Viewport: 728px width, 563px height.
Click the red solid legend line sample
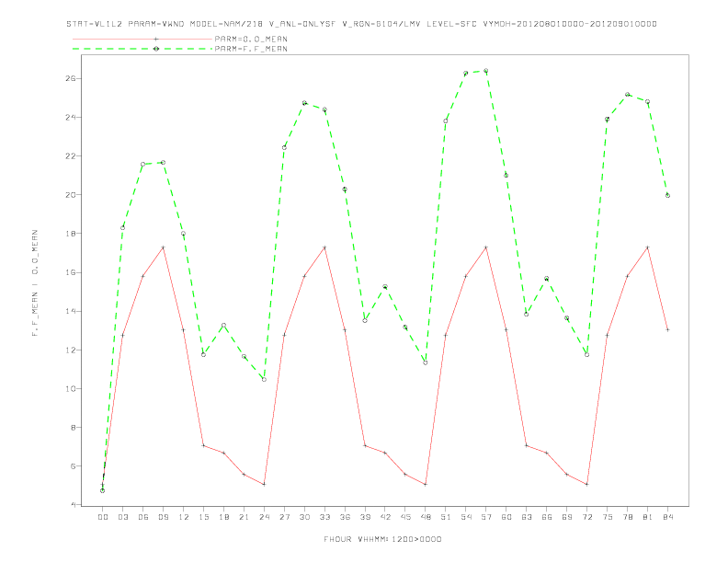pyautogui.click(x=142, y=39)
